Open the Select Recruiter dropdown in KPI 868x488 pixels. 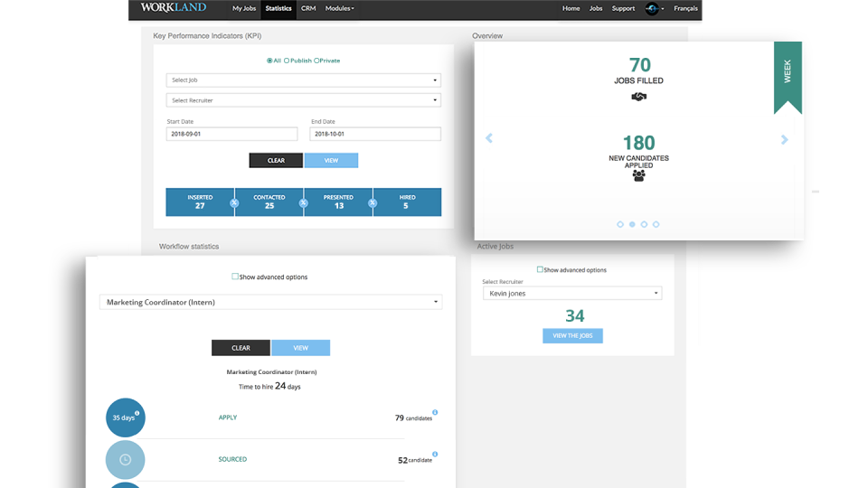pos(304,100)
